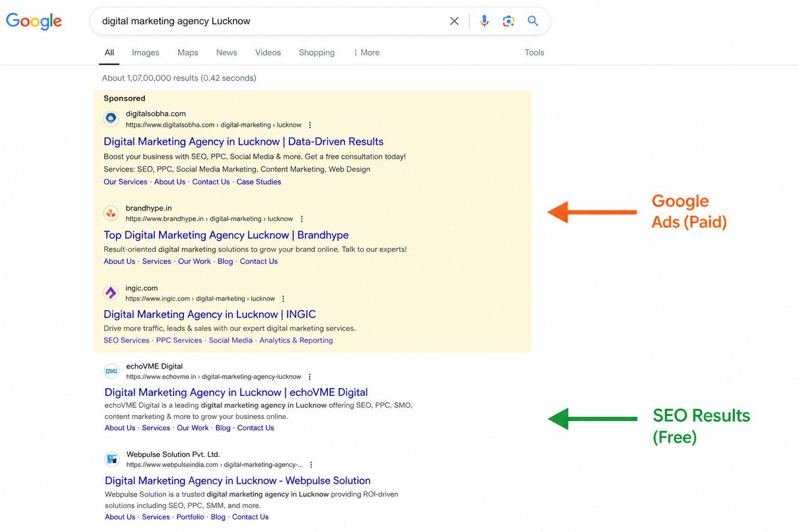Open Webpulse 'Contact Us' sitelink
798x532 pixels.
250,517
